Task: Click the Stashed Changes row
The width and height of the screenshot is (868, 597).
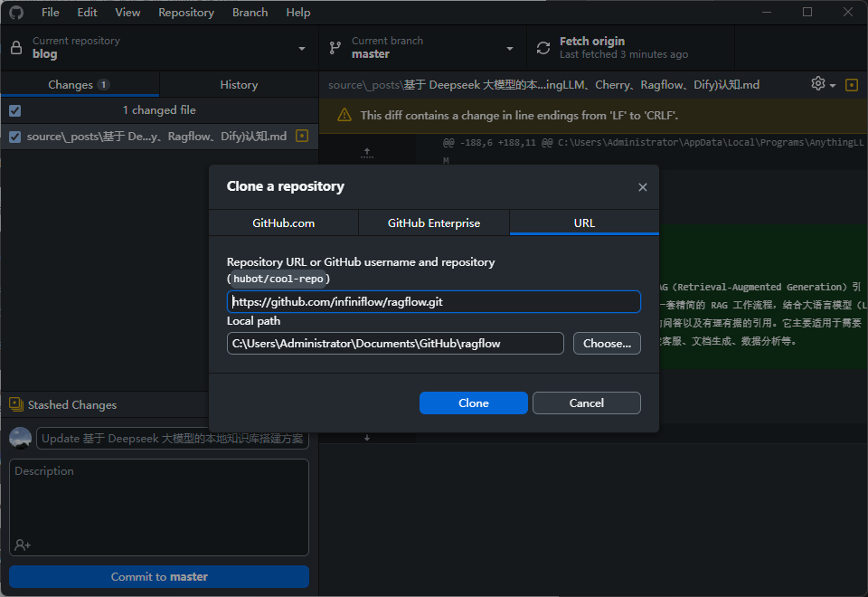Action: 105,405
